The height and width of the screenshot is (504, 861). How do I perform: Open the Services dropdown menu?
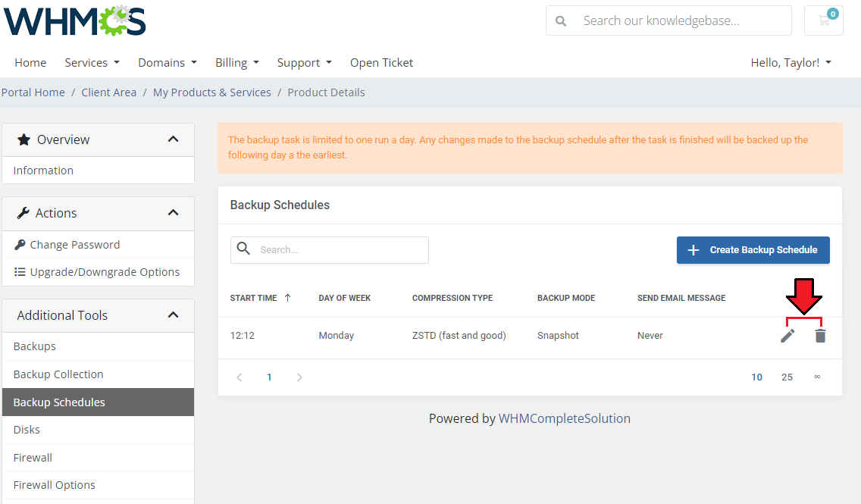92,63
